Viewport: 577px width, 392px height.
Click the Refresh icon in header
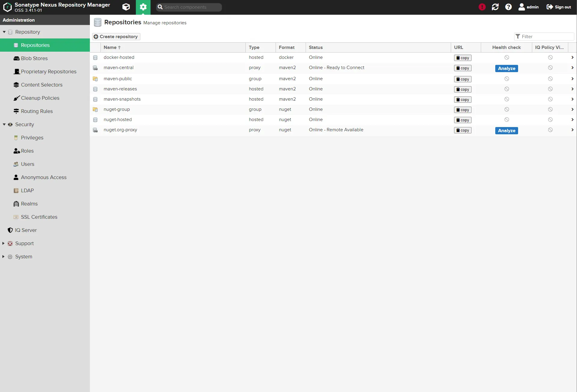[495, 7]
